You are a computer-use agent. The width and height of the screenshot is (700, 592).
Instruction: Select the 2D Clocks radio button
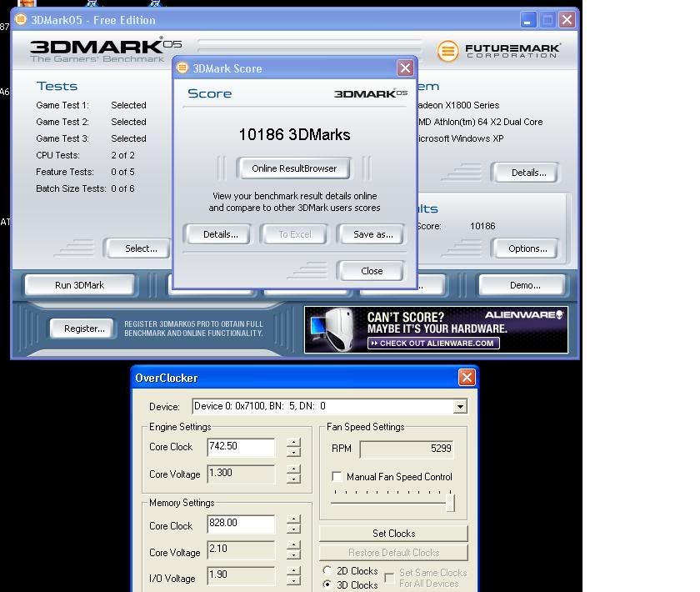(x=327, y=571)
